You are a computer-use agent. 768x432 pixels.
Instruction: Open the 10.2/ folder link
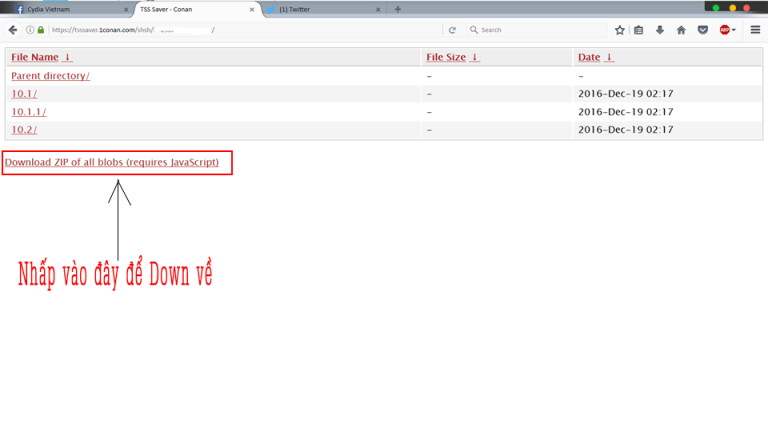point(24,130)
